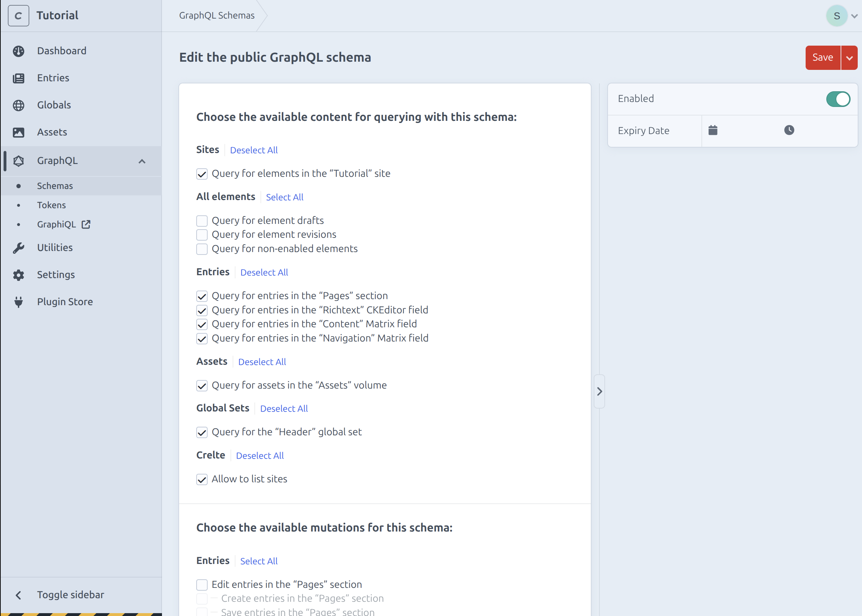
Task: Open the Tokens subnav item
Action: (x=51, y=205)
